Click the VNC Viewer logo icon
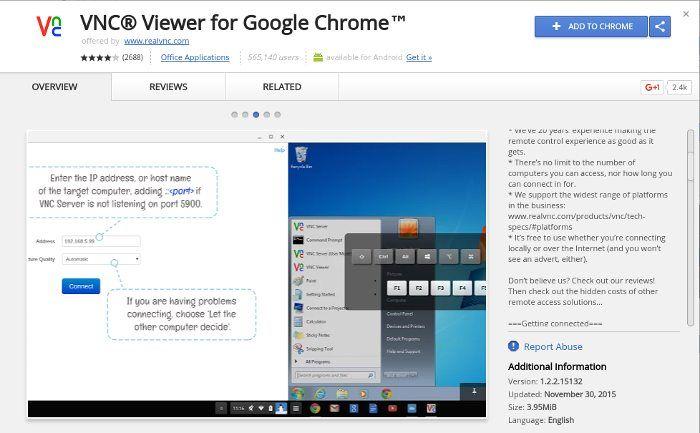Viewport: 700px width, 433px height. (x=48, y=28)
